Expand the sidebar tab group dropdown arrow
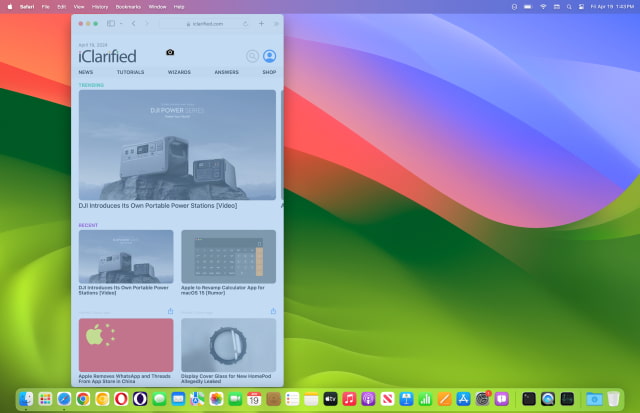This screenshot has width=640, height=413. click(121, 22)
